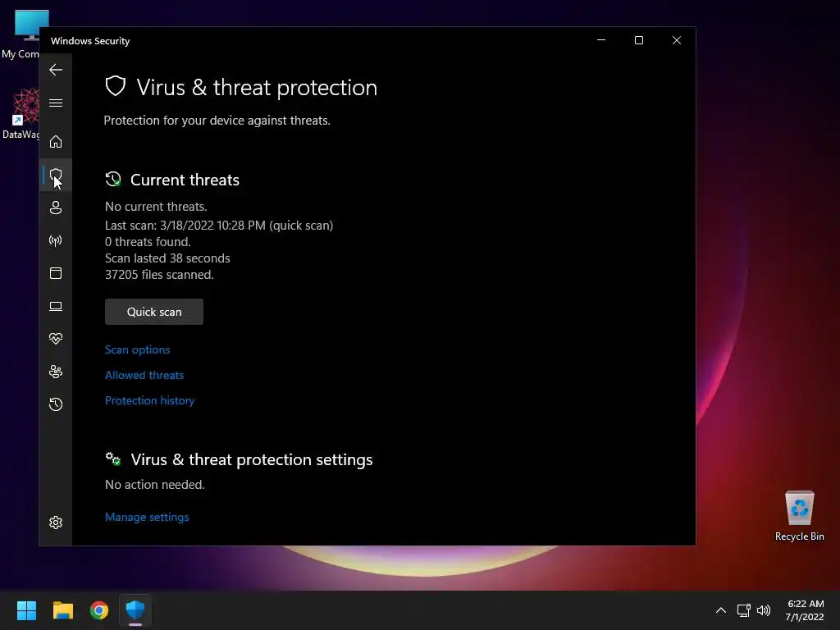840x630 pixels.
Task: Open the hamburger navigation menu
Action: point(56,103)
